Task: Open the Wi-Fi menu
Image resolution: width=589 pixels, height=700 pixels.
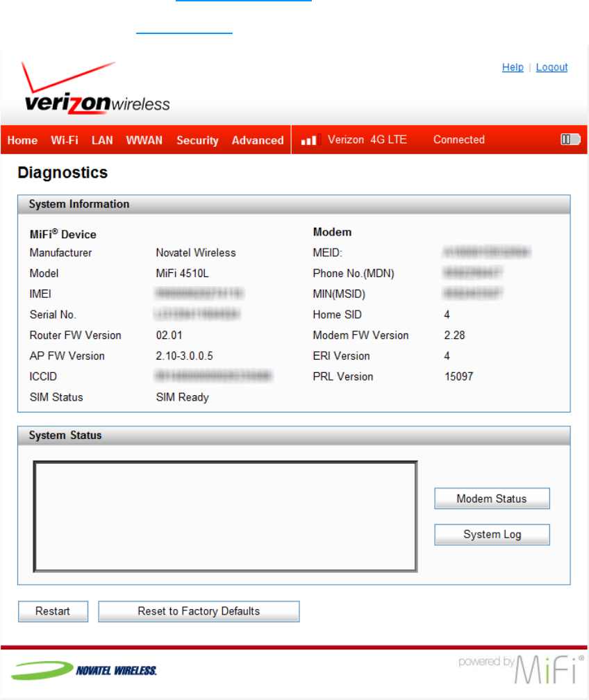Action: point(65,140)
